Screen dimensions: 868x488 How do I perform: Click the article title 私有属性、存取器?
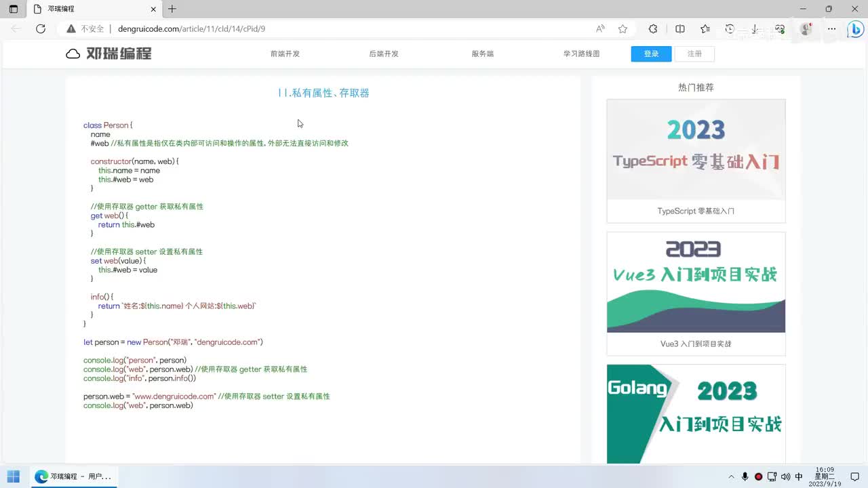click(323, 93)
